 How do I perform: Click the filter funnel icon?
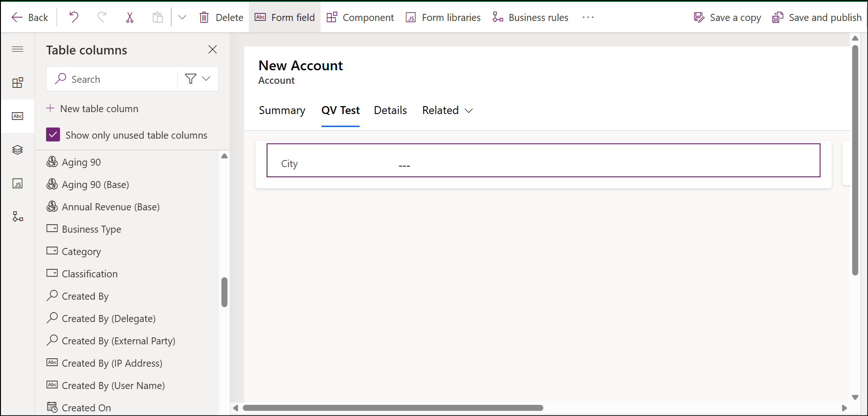190,79
